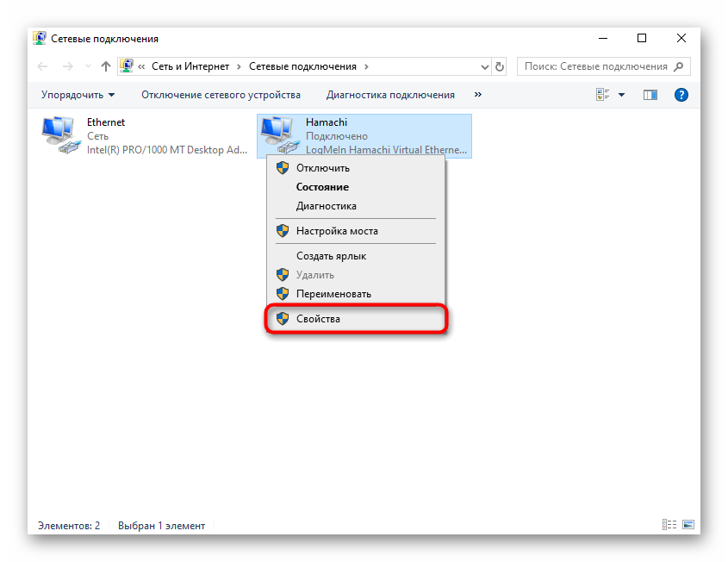Select Диагностика in the context menu
This screenshot has height=562, width=728.
tap(356, 206)
